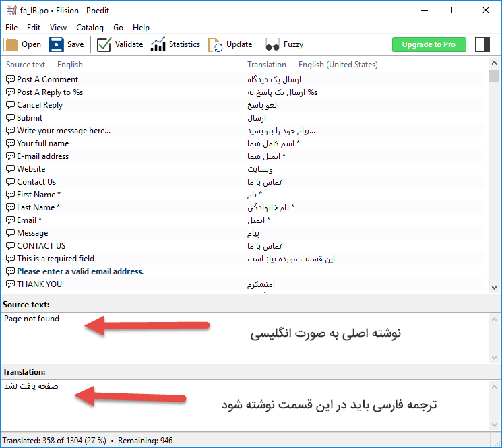Click comment icon beside Your full name
502x448 pixels.
click(x=10, y=143)
